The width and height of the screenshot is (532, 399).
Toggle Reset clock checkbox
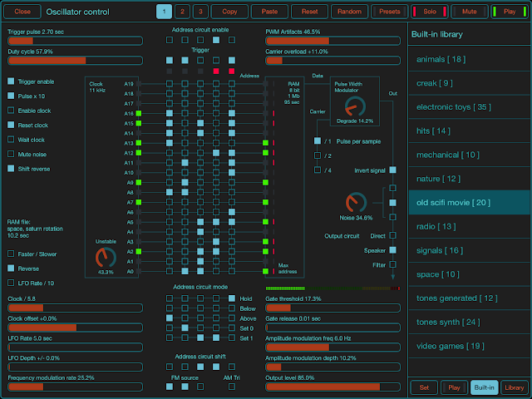11,125
